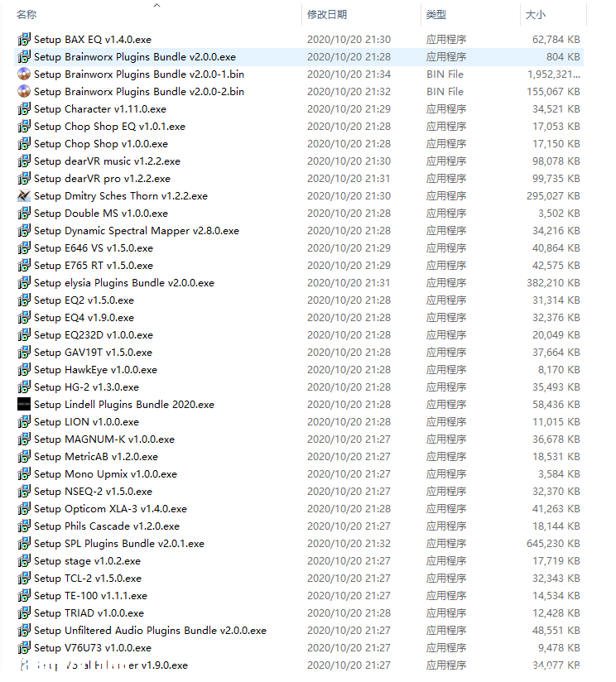
Task: Click the TRIAD v1.0.0 installer icon
Action: (24, 612)
